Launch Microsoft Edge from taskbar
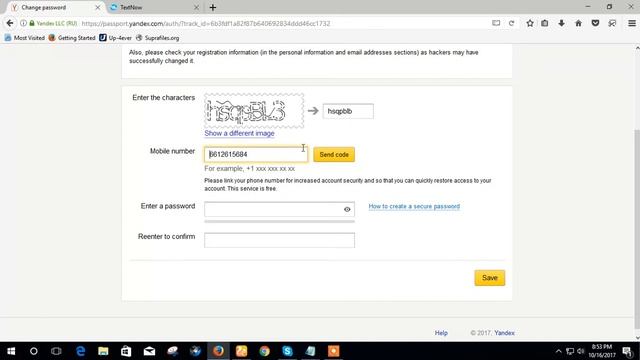 (80, 351)
